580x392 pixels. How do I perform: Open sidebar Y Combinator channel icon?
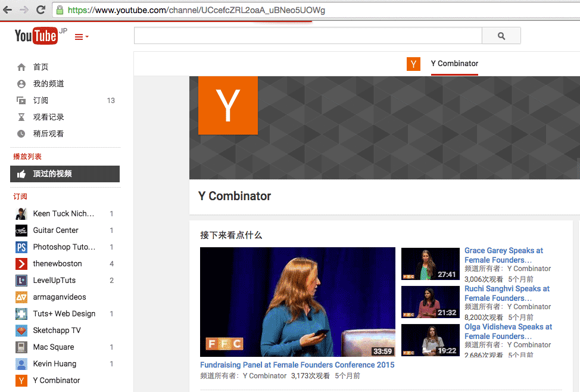click(21, 381)
